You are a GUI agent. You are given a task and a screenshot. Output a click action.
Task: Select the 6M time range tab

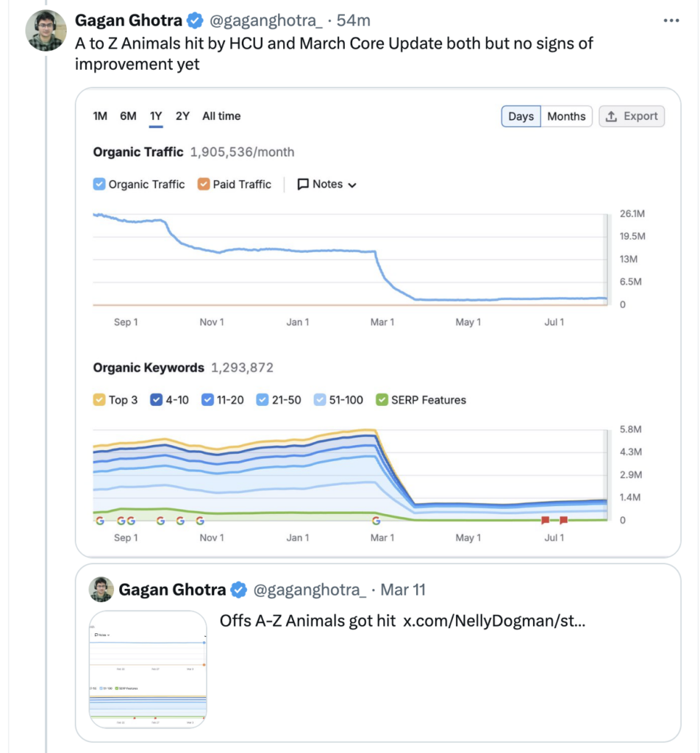pos(128,116)
